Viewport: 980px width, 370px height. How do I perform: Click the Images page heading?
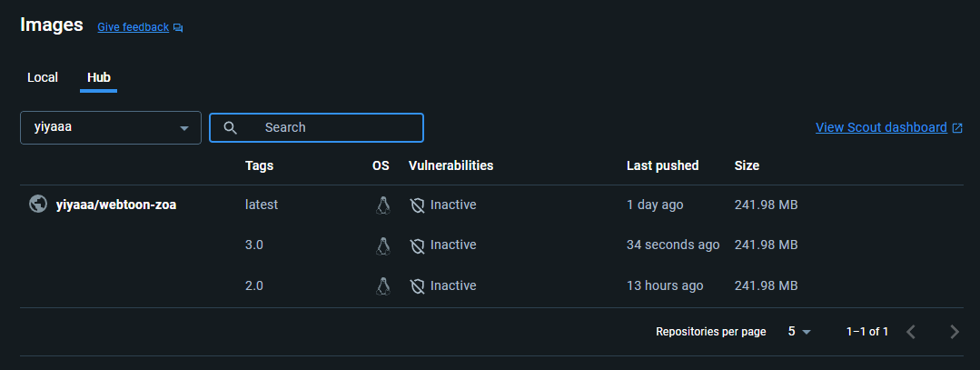pyautogui.click(x=52, y=25)
